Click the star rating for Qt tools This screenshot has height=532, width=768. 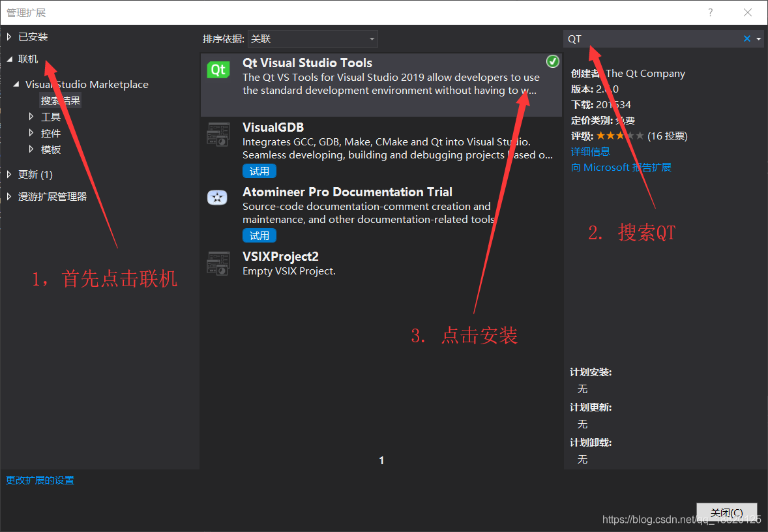tap(619, 136)
